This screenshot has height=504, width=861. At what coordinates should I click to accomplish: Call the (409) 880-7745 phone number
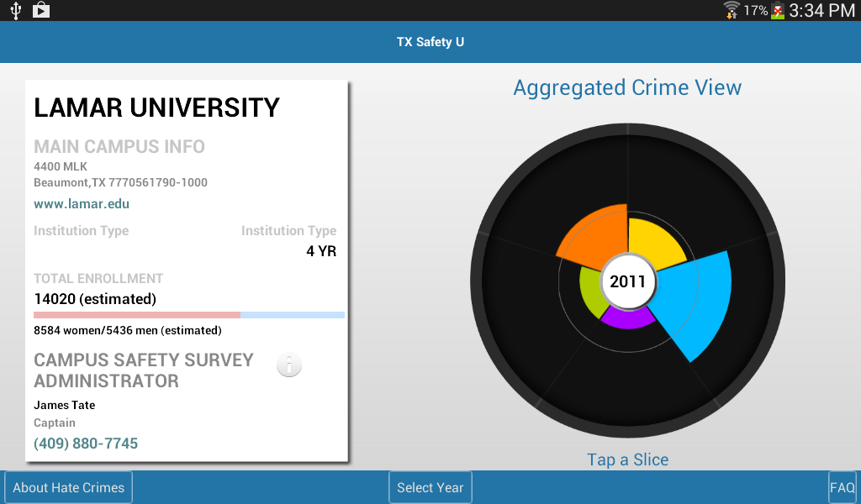pyautogui.click(x=86, y=444)
